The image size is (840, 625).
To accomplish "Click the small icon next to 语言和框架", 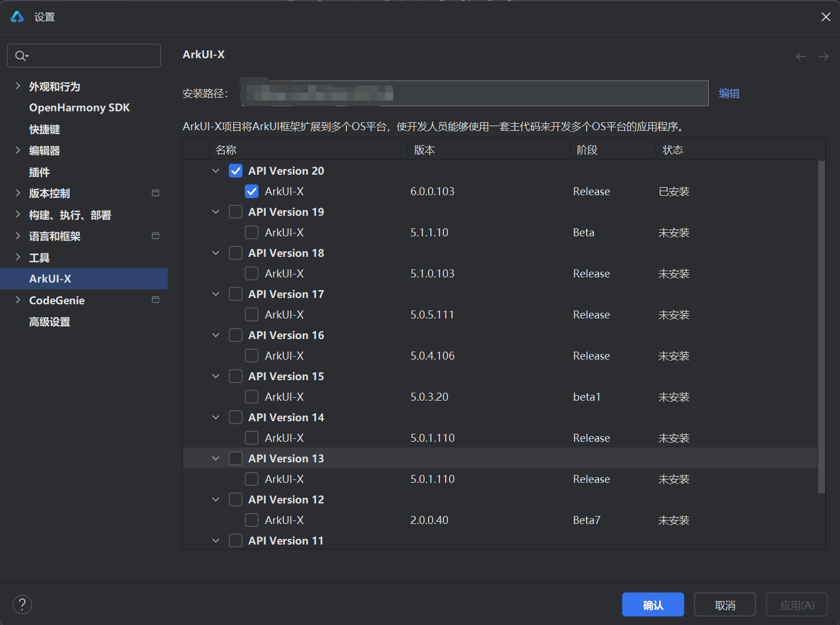I will (155, 235).
